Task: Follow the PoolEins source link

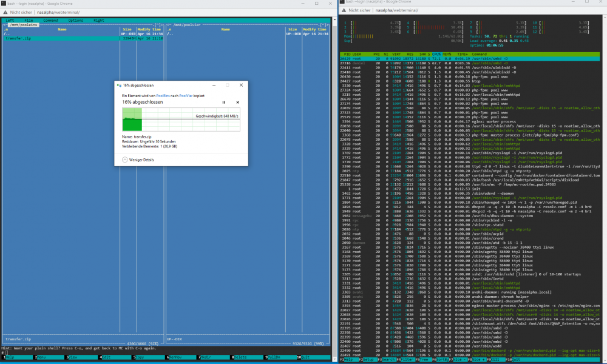Action: [x=163, y=95]
